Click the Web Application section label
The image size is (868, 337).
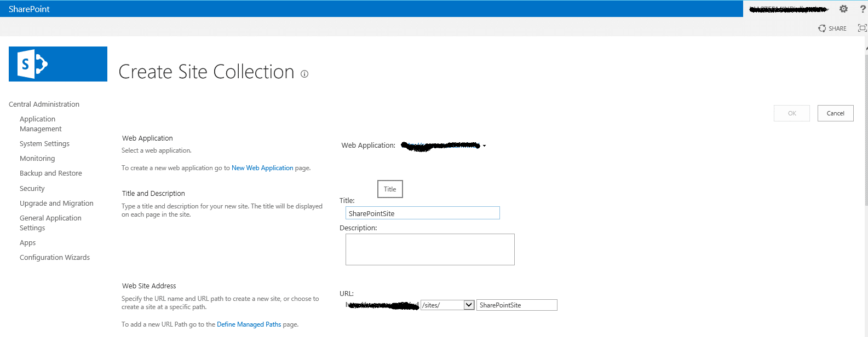pos(147,138)
